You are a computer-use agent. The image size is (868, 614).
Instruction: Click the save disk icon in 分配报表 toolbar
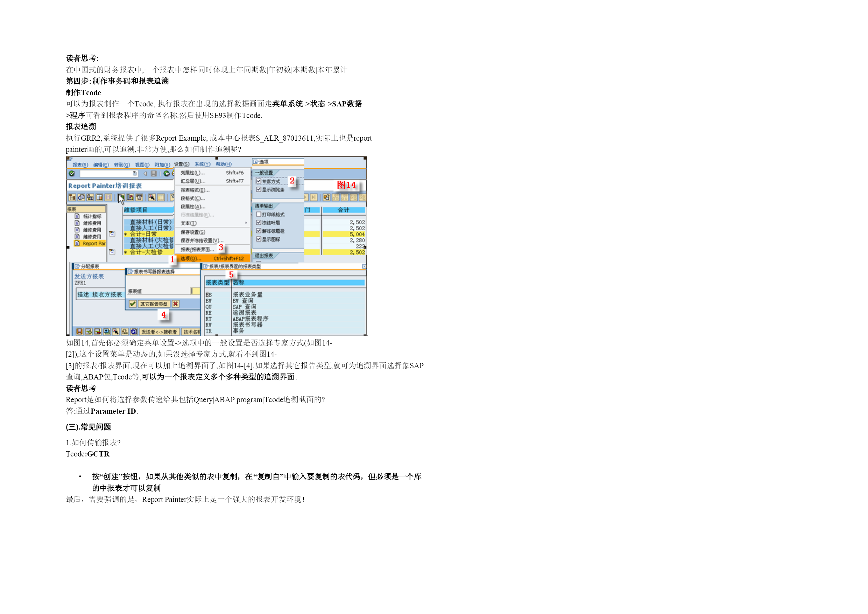pyautogui.click(x=79, y=332)
